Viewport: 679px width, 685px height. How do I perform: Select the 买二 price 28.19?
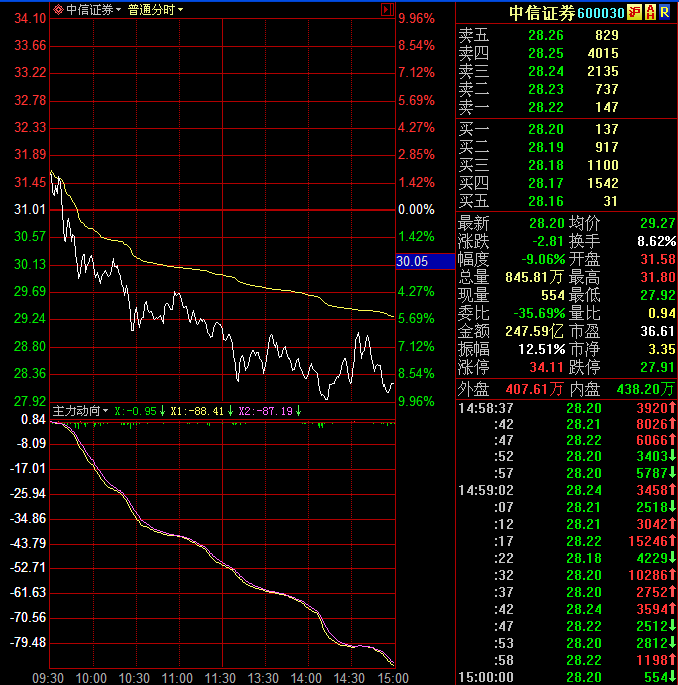pos(546,147)
